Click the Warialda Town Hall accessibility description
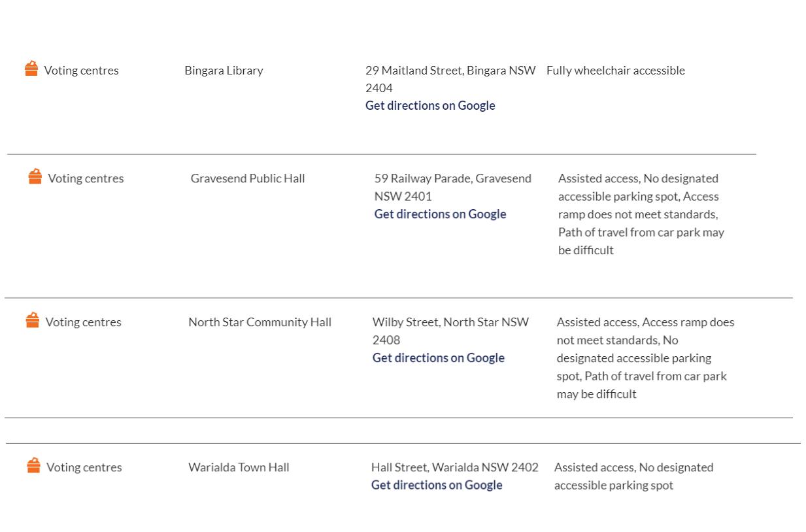 point(633,476)
